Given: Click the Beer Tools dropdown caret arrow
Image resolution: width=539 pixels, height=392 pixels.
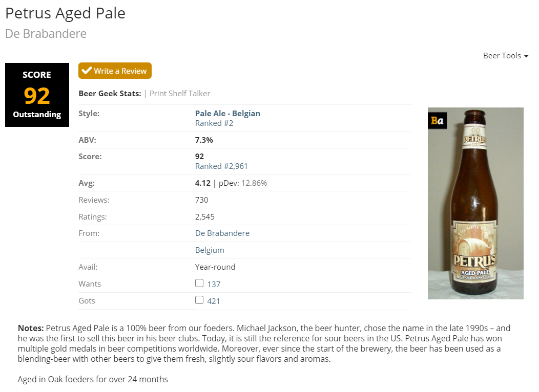Looking at the screenshot, I should pos(526,56).
